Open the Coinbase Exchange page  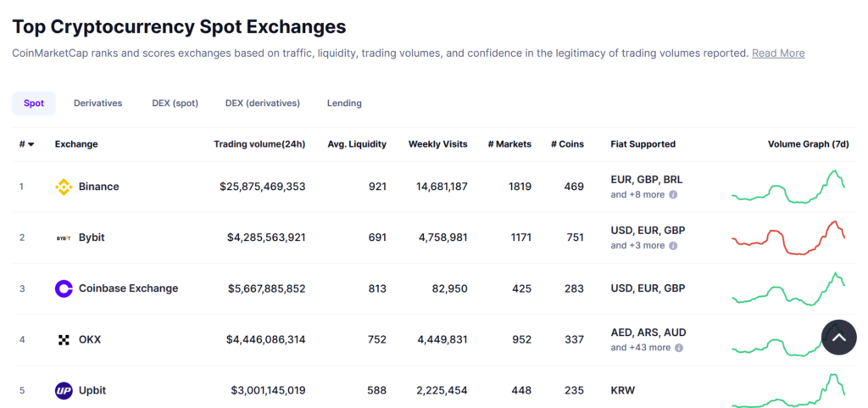129,288
